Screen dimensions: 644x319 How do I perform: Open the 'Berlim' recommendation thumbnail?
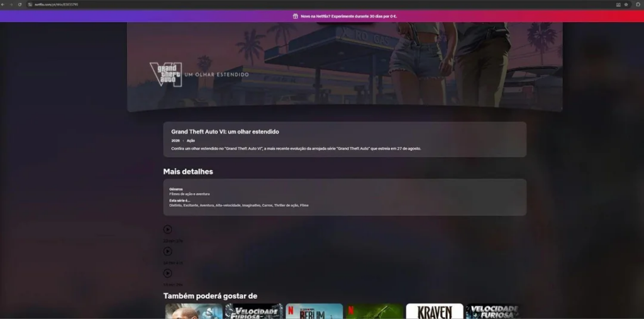coord(314,311)
